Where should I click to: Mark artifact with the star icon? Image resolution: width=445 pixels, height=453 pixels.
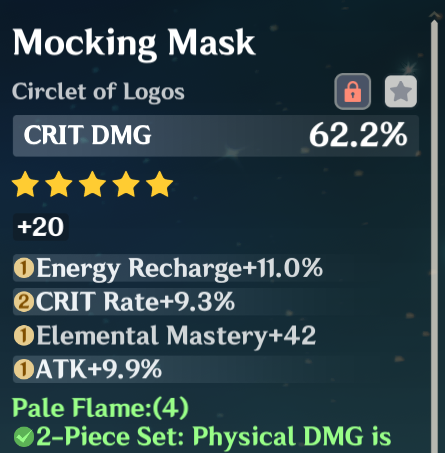coord(401,91)
